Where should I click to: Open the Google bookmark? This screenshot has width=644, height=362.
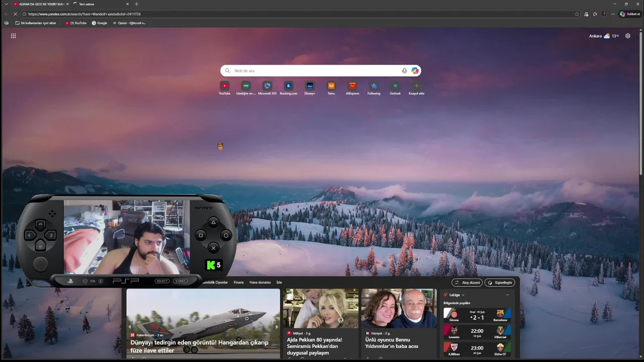[100, 23]
